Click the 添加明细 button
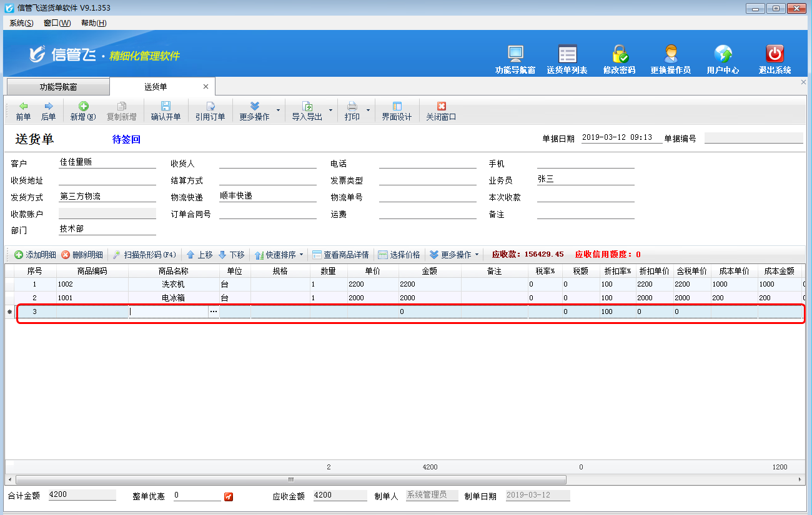The height and width of the screenshot is (515, 812). click(x=36, y=255)
